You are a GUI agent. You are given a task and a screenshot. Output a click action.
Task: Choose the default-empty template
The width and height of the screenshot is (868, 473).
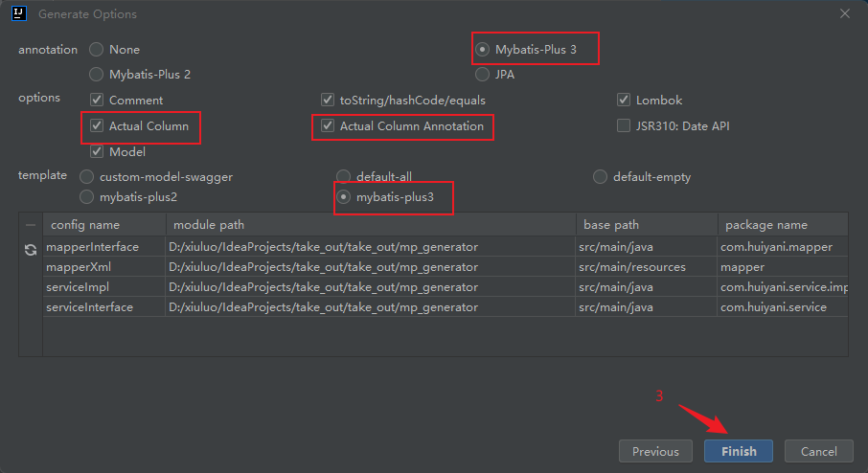tap(601, 176)
